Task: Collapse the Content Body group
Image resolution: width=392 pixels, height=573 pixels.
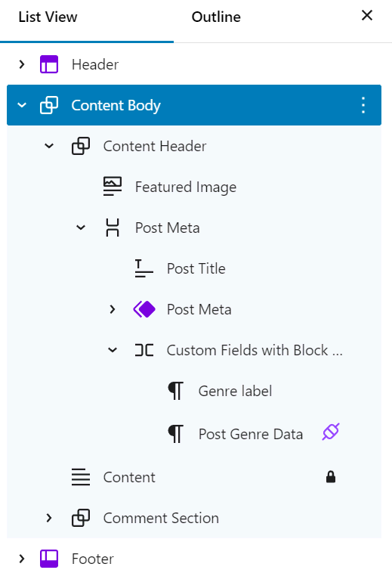Action: [22, 105]
